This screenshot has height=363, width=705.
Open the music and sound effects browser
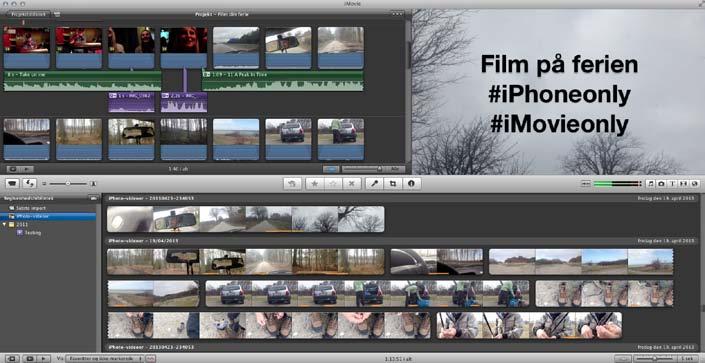[x=651, y=184]
